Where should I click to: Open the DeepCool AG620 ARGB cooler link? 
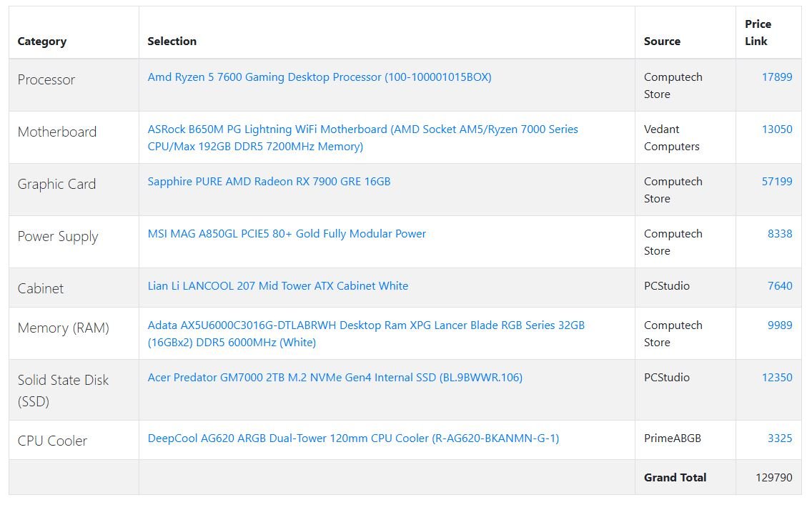click(353, 438)
